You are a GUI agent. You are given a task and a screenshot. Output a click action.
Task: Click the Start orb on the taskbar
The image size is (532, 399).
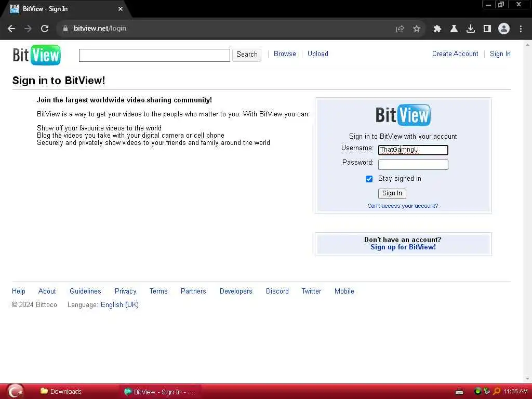(15, 392)
